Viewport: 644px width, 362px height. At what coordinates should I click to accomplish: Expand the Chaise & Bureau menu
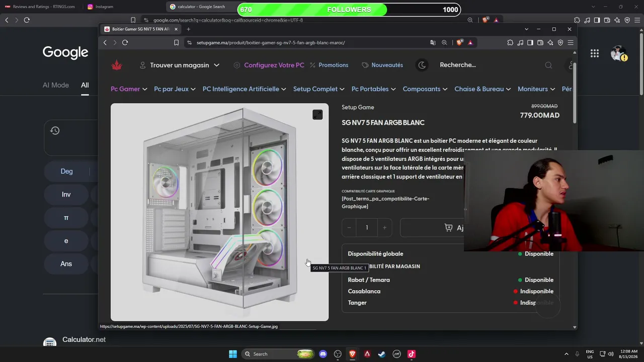[482, 89]
